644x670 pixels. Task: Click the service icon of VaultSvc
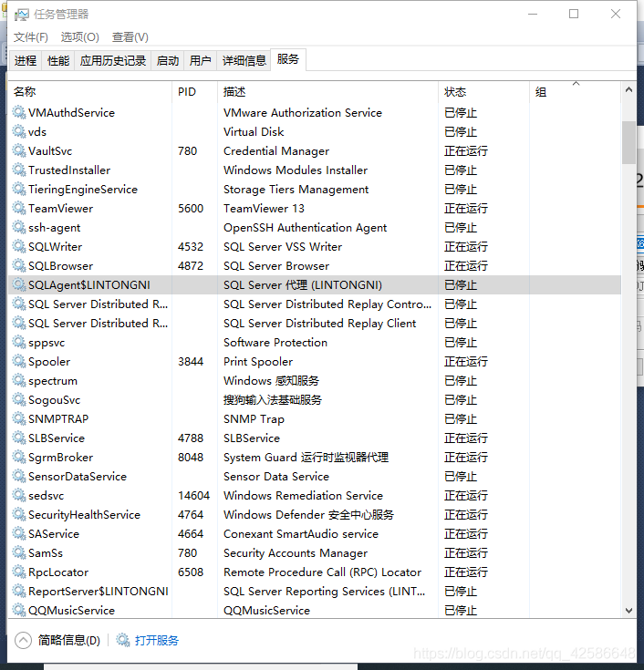[19, 151]
